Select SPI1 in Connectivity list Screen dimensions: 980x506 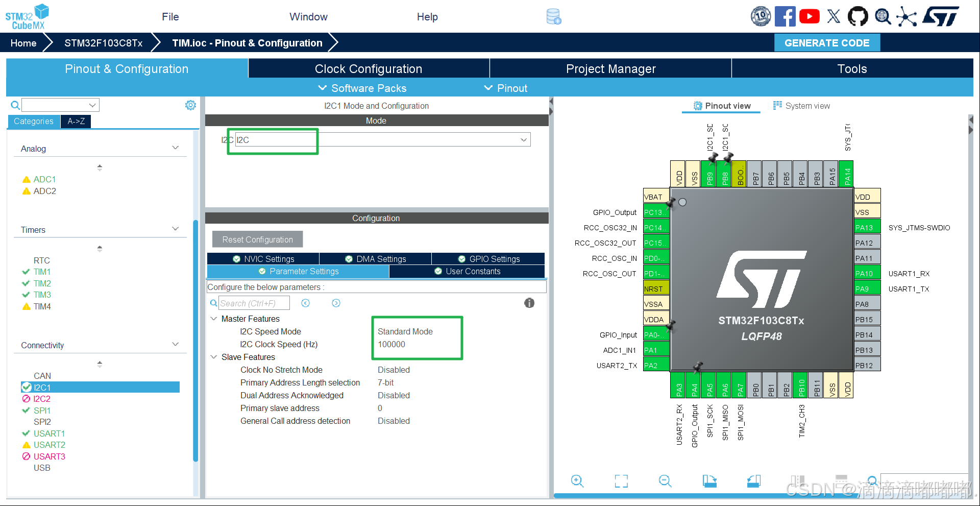click(x=42, y=411)
